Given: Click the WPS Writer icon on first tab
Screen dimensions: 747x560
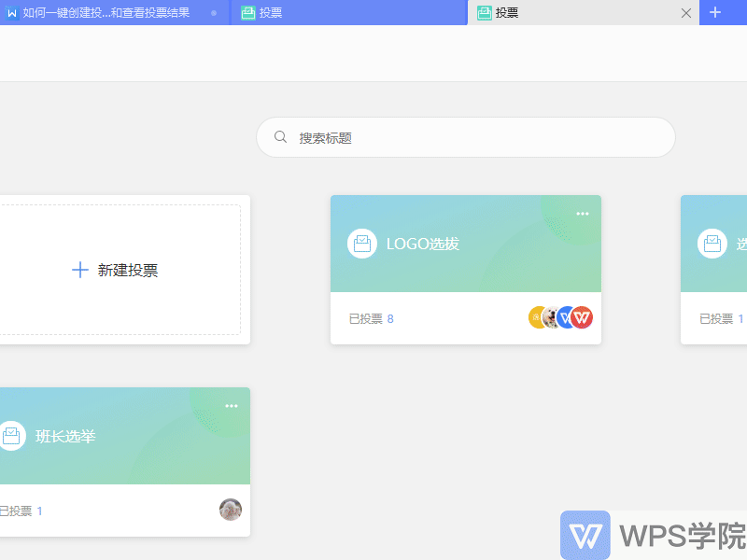Looking at the screenshot, I should 12,13.
